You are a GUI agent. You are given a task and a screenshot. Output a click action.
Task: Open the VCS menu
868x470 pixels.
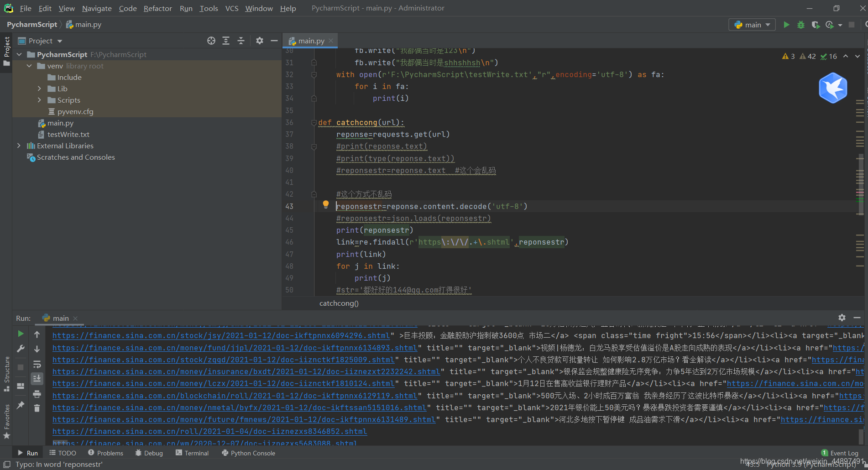coord(232,8)
